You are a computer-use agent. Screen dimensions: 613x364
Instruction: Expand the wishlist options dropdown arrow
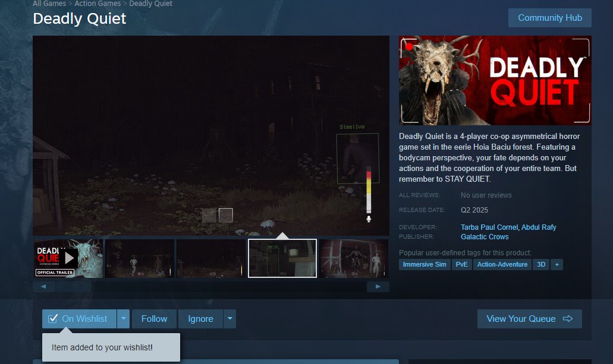click(123, 319)
